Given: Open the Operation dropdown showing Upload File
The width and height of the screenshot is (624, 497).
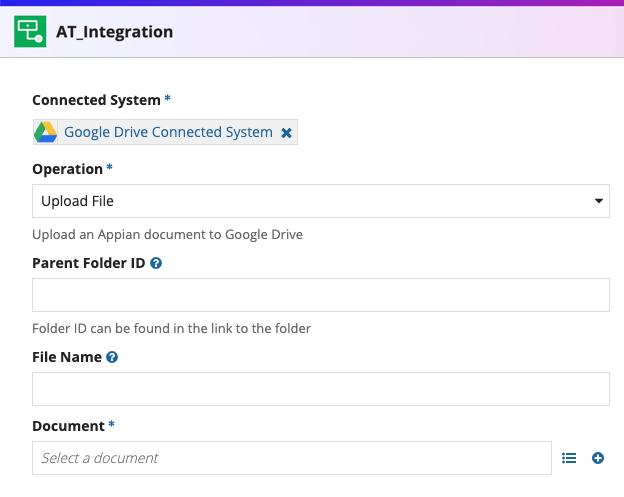Looking at the screenshot, I should (x=321, y=201).
